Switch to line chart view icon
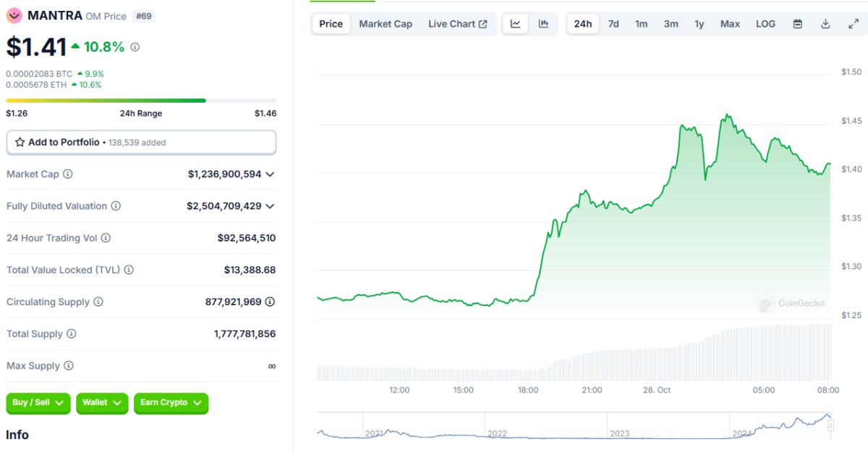The image size is (868, 452). coord(515,24)
